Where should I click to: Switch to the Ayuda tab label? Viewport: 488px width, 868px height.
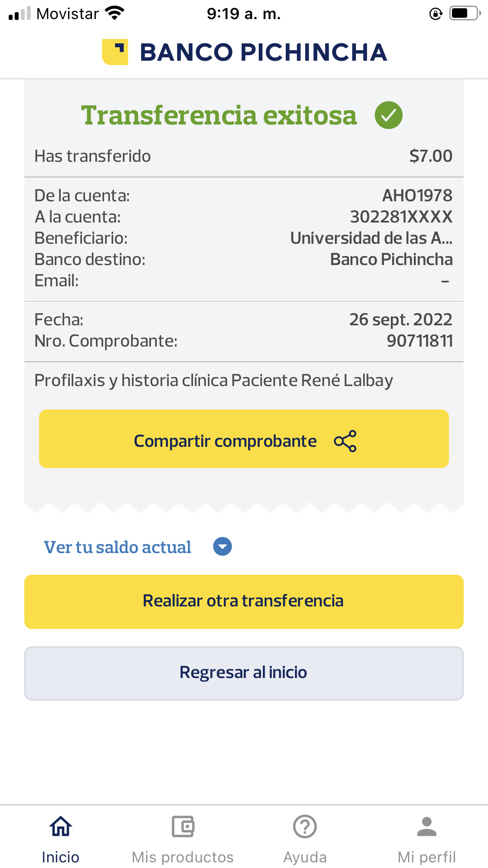tap(305, 857)
